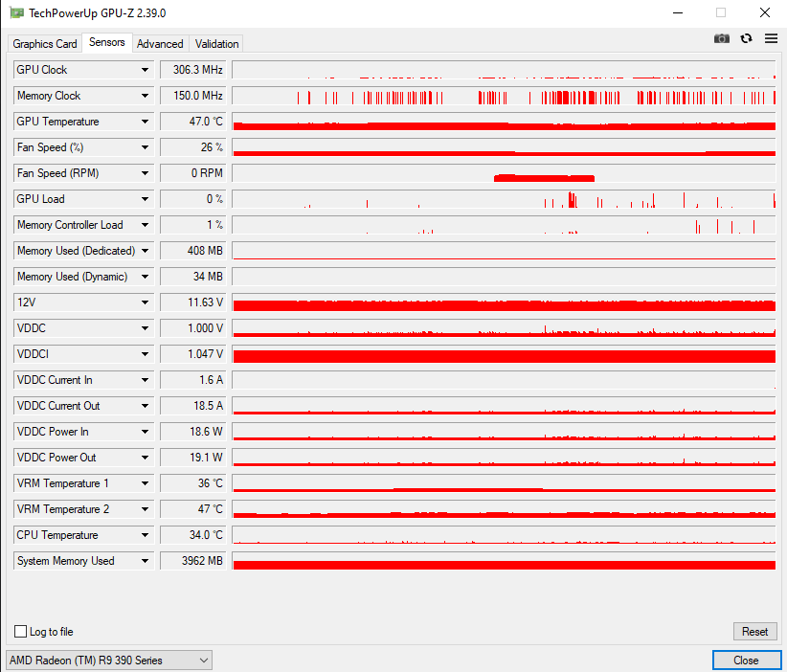
Task: Expand the VRM Temperature 2 dropdown
Action: click(145, 509)
